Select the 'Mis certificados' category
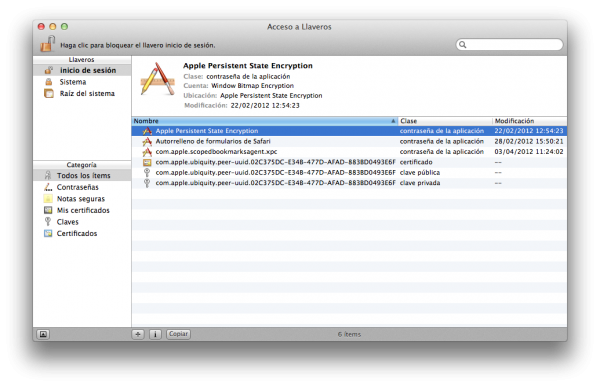The image size is (600, 387). [82, 210]
